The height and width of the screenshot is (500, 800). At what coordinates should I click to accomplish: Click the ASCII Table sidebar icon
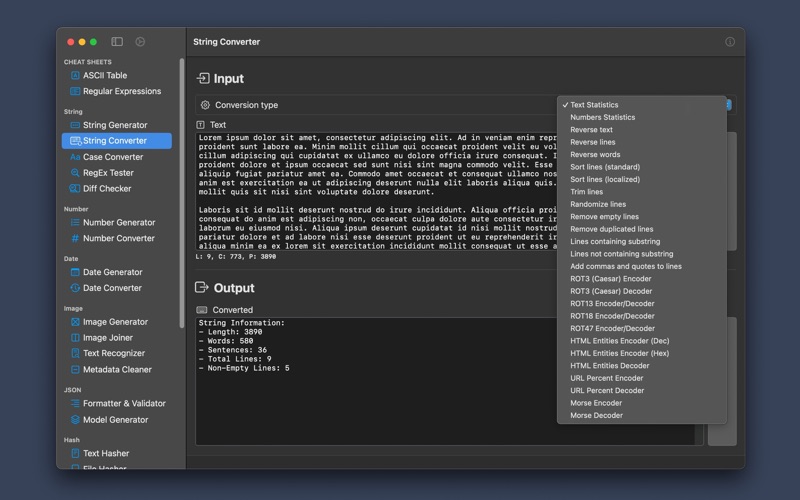75,76
